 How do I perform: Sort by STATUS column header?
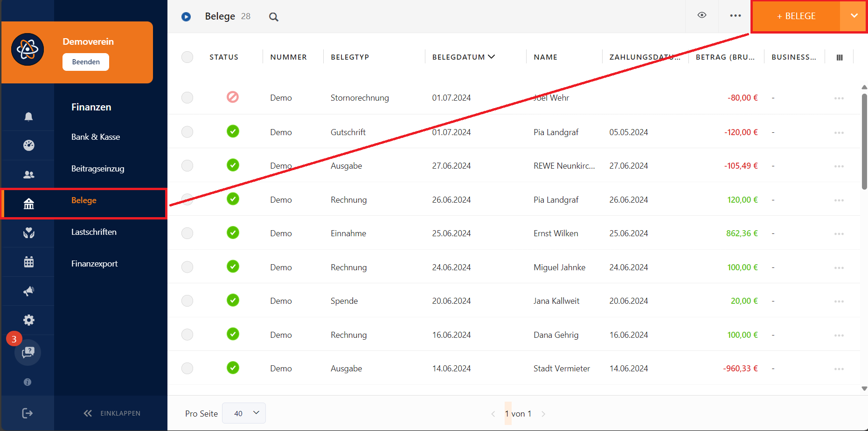click(224, 57)
